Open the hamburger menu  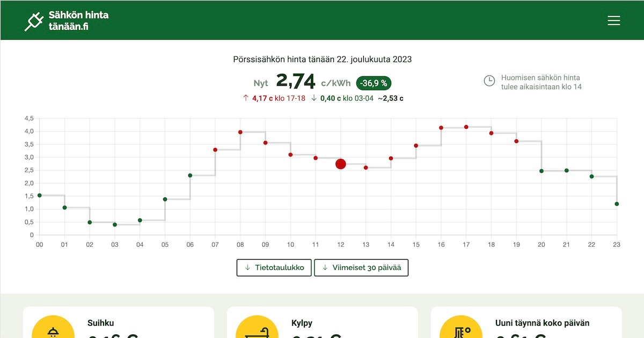pos(613,20)
